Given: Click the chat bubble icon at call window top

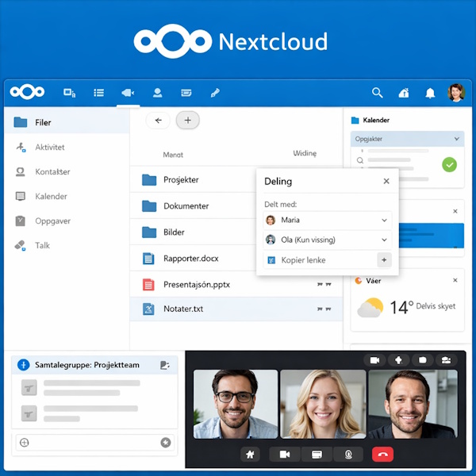Looking at the screenshot, I should 422,360.
